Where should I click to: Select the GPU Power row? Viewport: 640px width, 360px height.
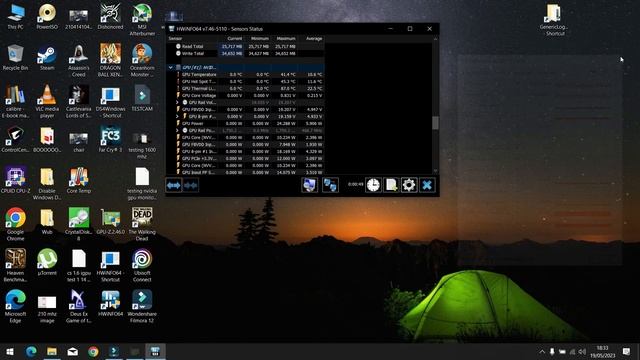[x=246, y=123]
